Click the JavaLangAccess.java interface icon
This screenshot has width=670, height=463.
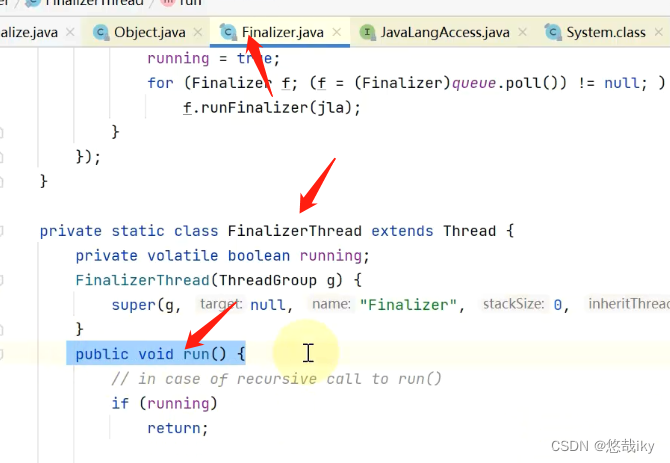tap(367, 32)
